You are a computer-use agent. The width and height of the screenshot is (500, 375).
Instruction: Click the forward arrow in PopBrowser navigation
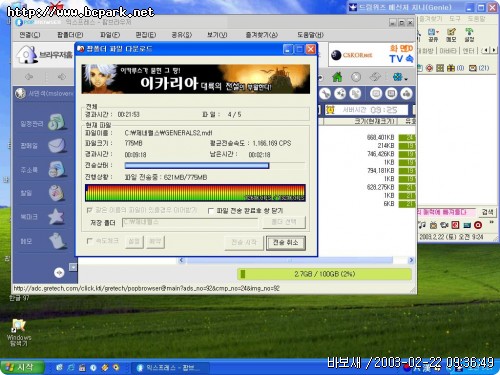(x=62, y=77)
